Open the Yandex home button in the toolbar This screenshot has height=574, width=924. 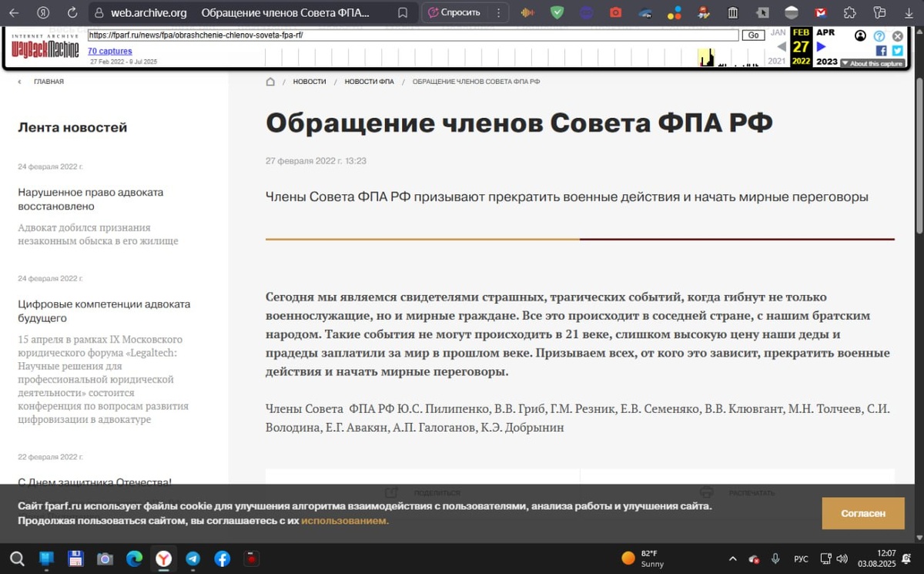click(43, 12)
